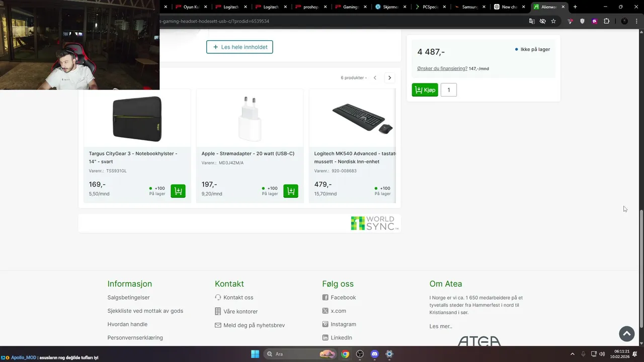Open the Kontakt oss link

click(234, 298)
